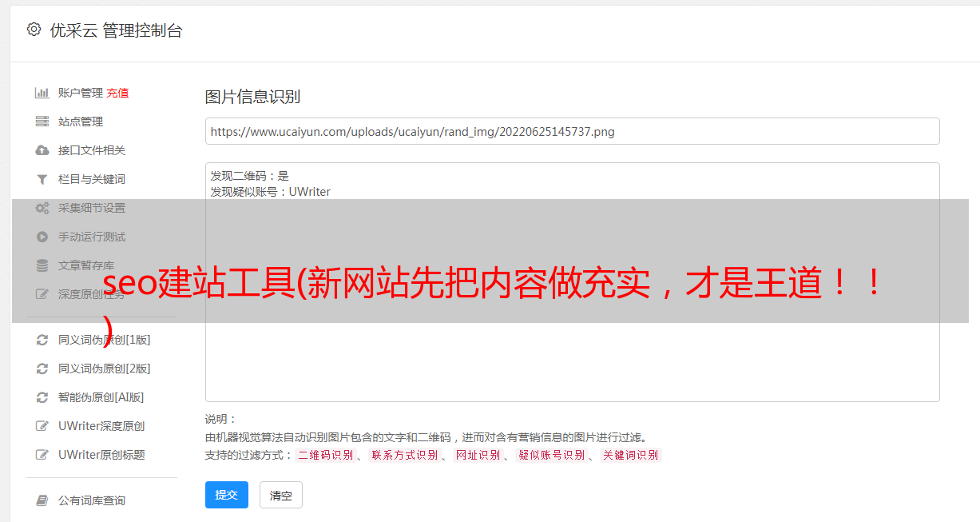The width and height of the screenshot is (980, 522).
Task: Click the bar chart icon for 账户管理
Action: click(42, 93)
